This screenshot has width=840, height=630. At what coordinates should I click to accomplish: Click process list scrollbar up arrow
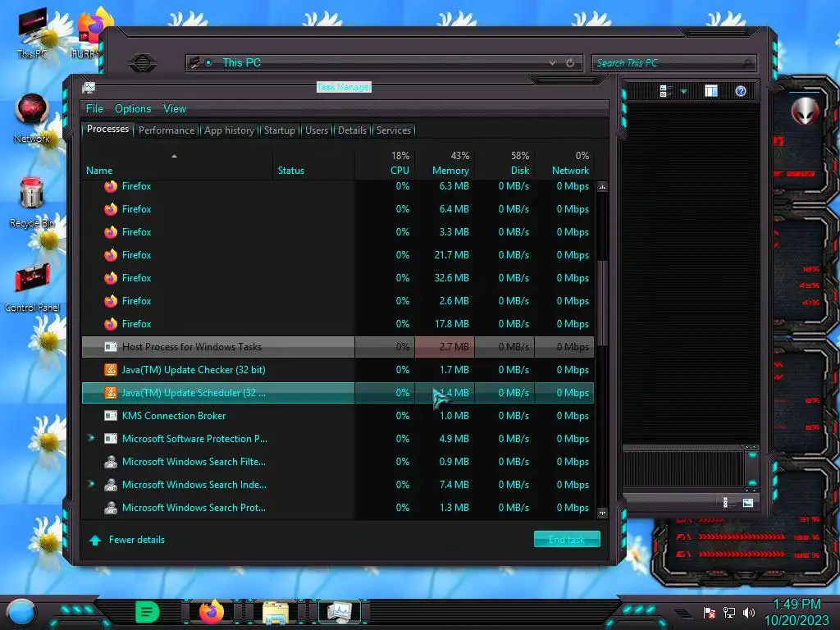pos(603,187)
